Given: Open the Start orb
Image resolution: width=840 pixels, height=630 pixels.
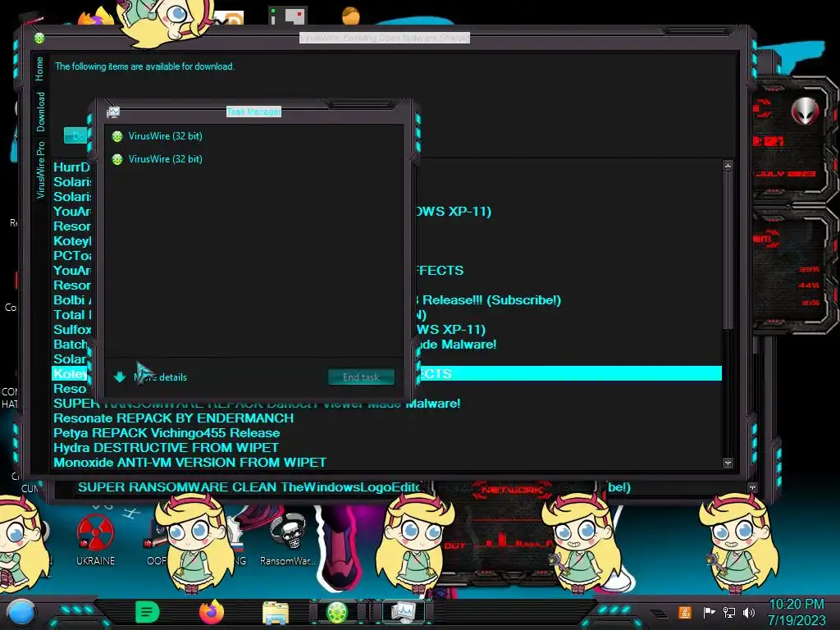Looking at the screenshot, I should click(x=22, y=612).
